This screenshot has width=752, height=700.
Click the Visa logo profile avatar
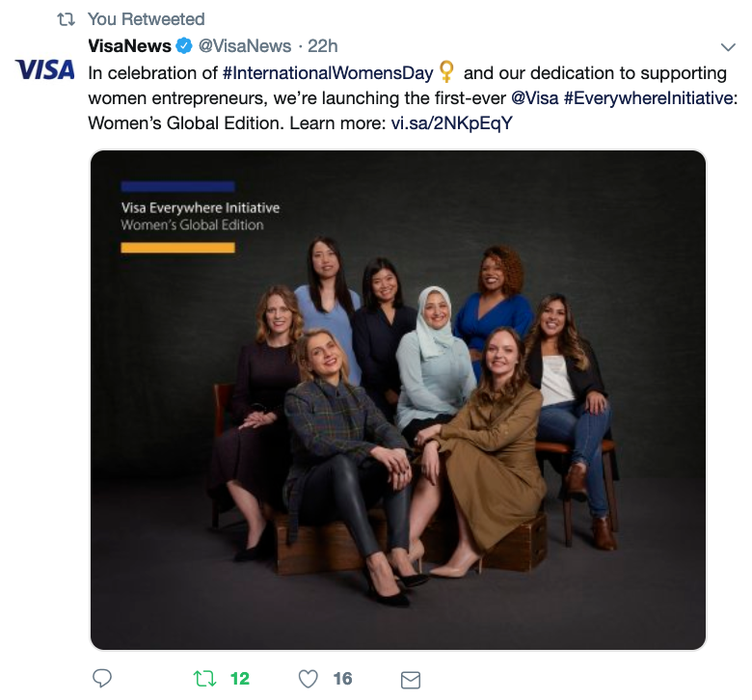(x=45, y=69)
